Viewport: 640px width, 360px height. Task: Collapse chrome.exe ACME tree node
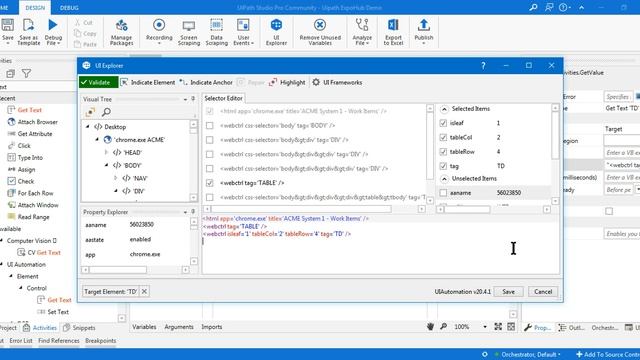click(x=97, y=140)
